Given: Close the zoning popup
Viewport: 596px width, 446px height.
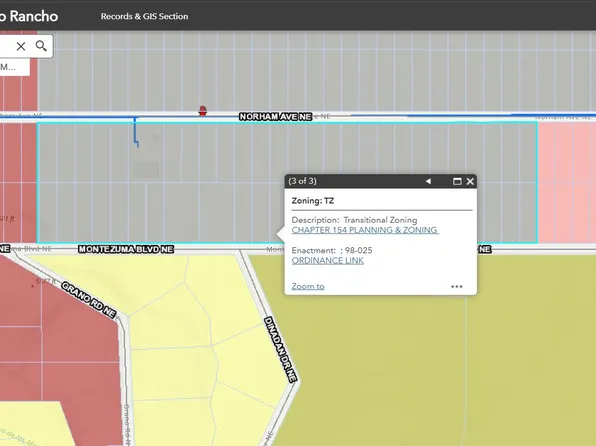Looking at the screenshot, I should 470,181.
